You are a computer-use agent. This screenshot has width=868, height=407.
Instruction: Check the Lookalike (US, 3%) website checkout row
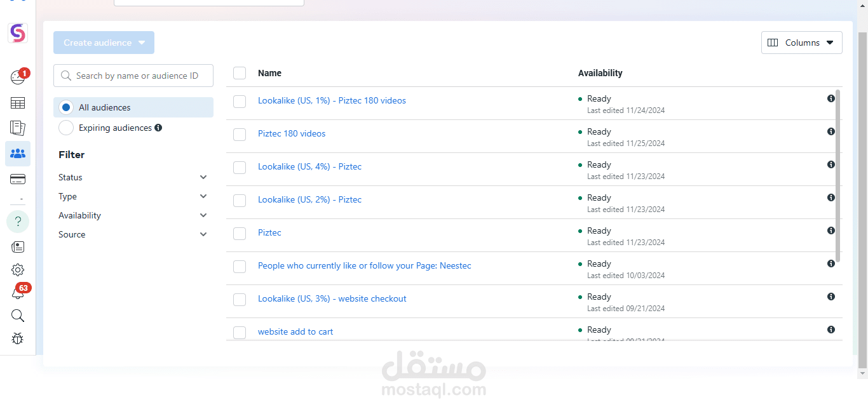click(240, 300)
